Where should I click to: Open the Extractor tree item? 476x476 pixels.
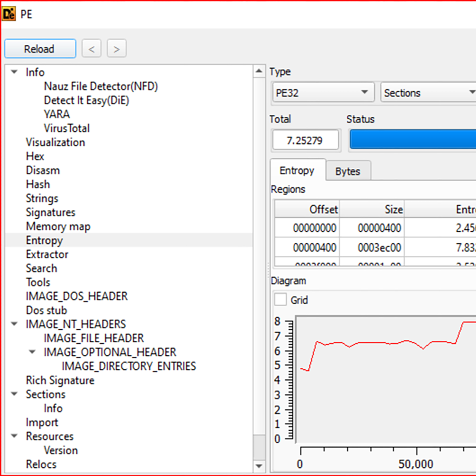pos(47,254)
